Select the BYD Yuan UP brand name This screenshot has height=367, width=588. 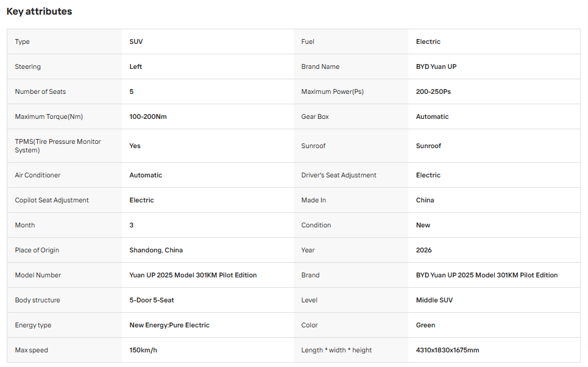(436, 66)
